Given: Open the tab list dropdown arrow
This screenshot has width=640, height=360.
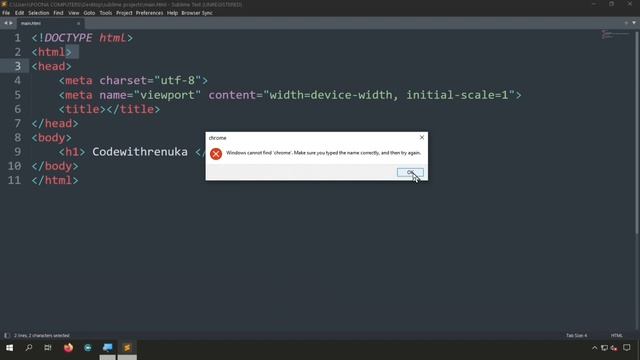Looking at the screenshot, I should [634, 23].
